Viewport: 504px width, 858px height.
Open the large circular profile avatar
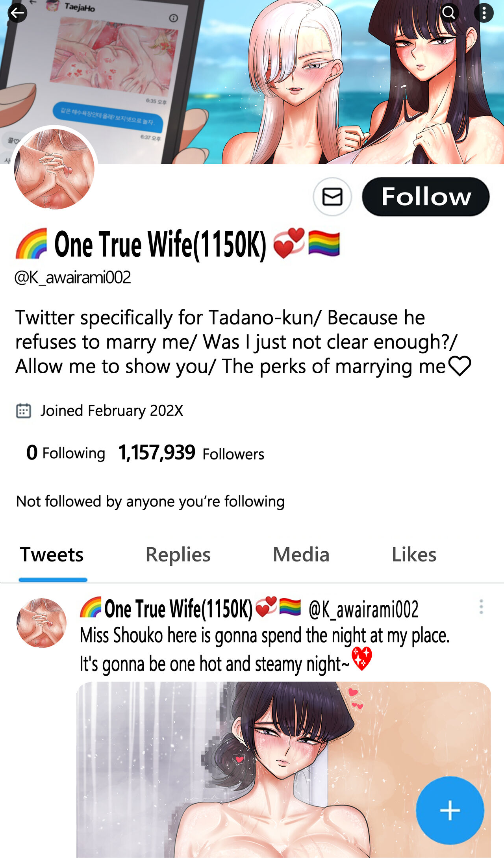click(x=54, y=169)
